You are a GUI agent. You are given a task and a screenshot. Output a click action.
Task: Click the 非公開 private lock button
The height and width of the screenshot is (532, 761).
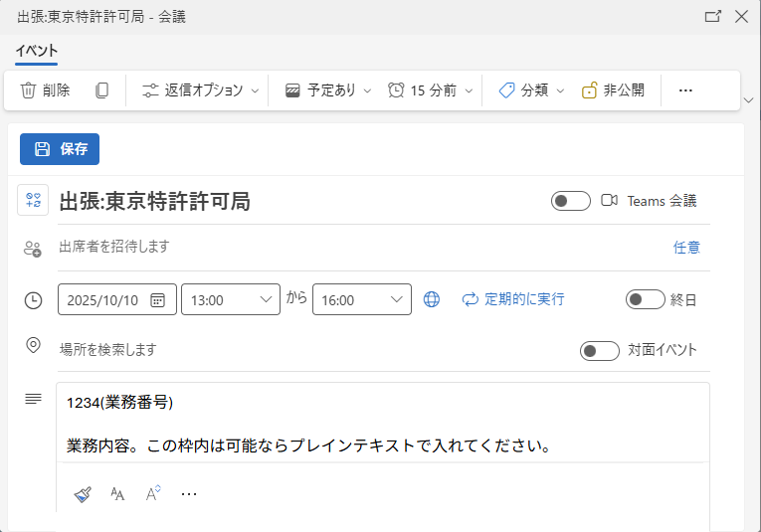(x=613, y=90)
